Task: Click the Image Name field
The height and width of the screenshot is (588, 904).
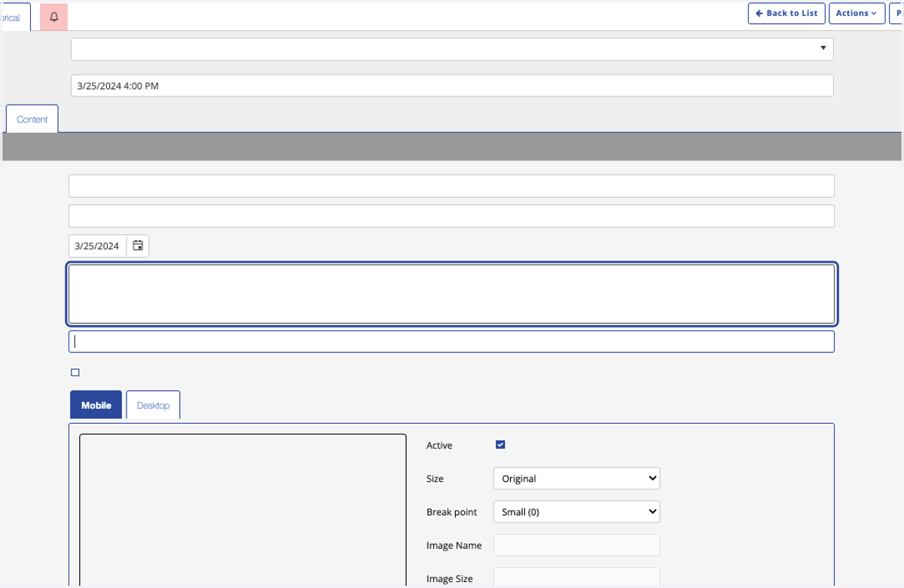Action: click(576, 545)
